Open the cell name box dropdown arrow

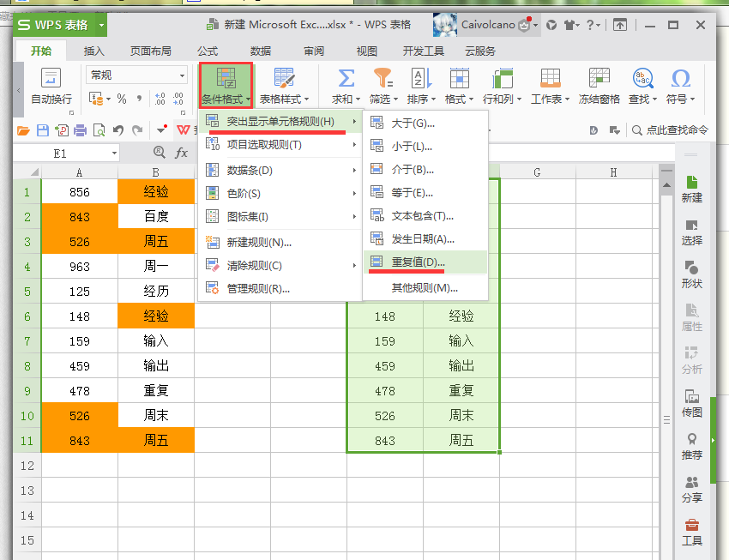pyautogui.click(x=114, y=153)
